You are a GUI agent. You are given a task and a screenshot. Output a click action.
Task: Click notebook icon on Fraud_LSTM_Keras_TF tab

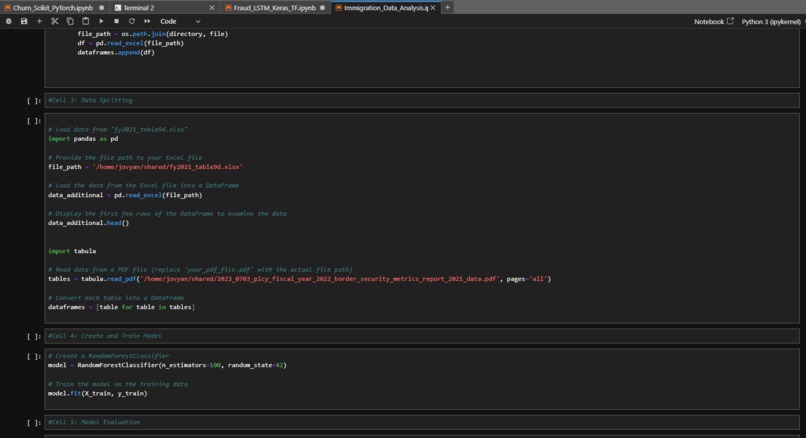coord(228,8)
